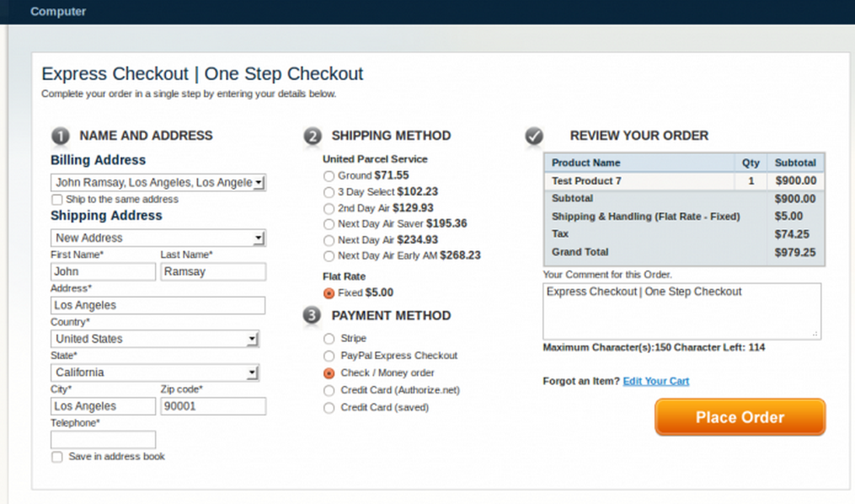Click the review order checkmark icon
This screenshot has height=504, width=855.
(534, 136)
